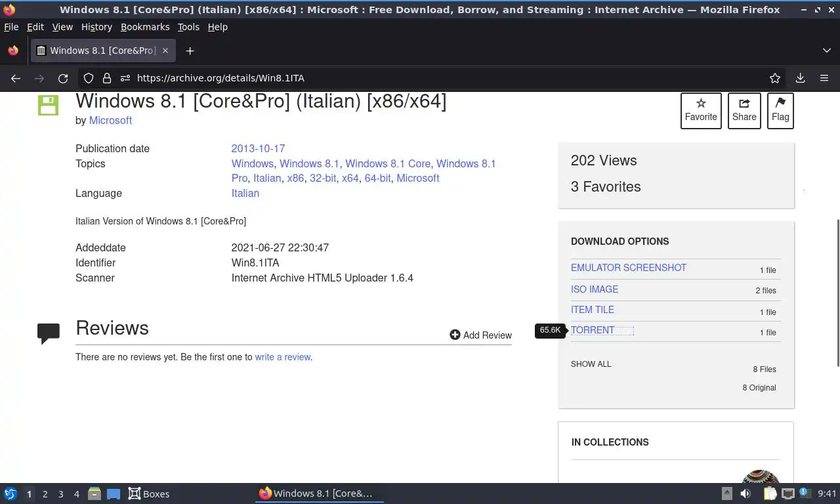Click the Microsoft author link
This screenshot has height=504, width=840.
(110, 120)
